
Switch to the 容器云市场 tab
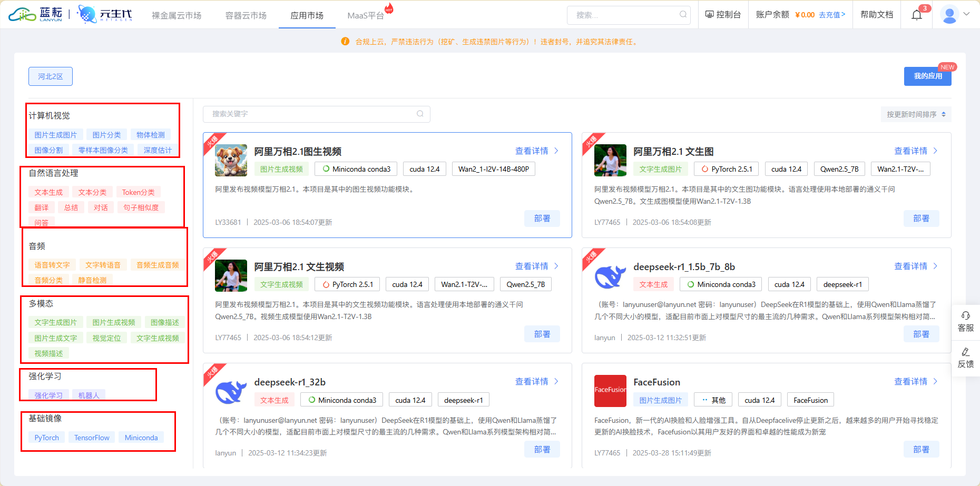click(x=246, y=15)
